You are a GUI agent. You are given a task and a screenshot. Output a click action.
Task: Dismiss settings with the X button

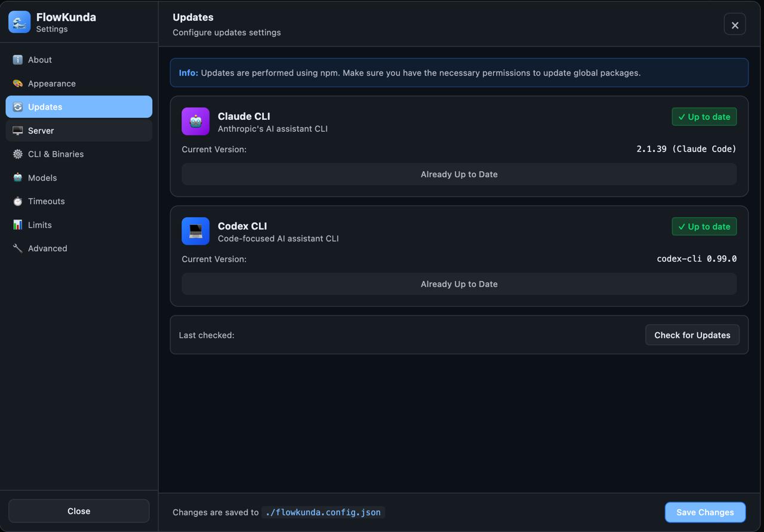[x=735, y=24]
